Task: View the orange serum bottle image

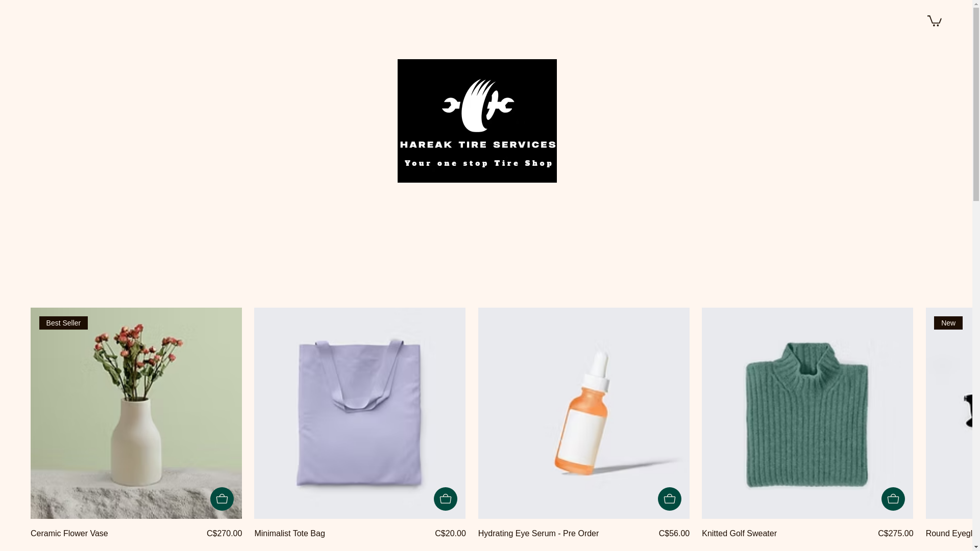Action: [584, 413]
